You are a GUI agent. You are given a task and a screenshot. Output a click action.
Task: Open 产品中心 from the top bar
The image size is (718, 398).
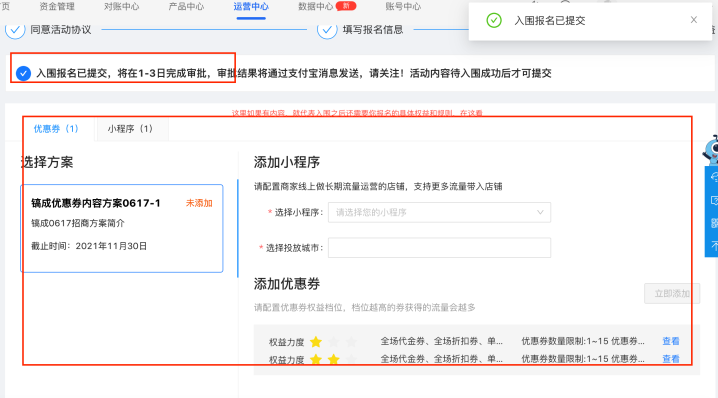click(x=186, y=6)
